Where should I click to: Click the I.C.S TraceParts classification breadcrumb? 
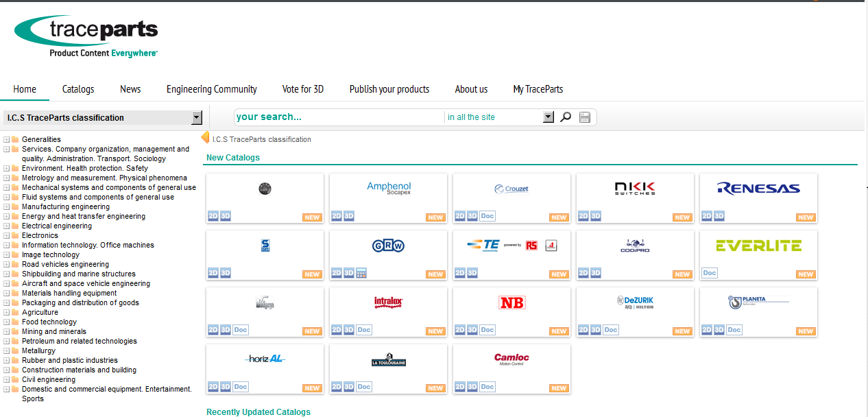click(262, 139)
